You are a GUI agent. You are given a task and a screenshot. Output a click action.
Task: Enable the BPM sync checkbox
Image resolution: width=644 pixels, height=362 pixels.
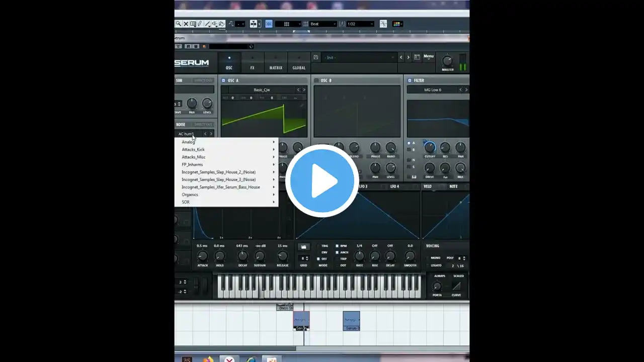point(337,246)
